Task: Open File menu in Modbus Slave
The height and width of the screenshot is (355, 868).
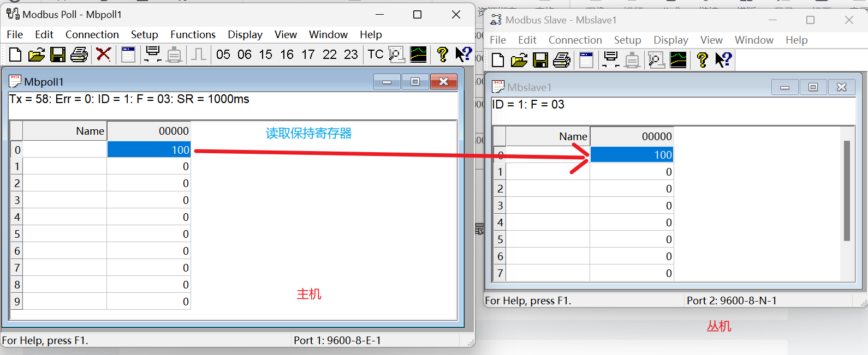Action: pos(498,40)
